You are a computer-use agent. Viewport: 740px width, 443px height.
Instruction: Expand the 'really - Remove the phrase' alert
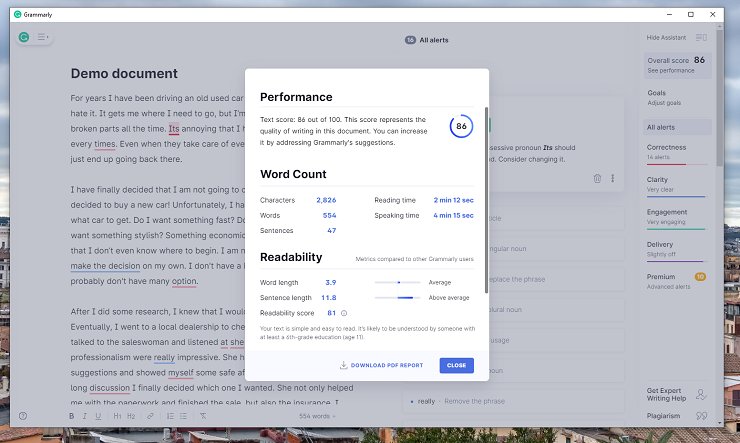pyautogui.click(x=513, y=401)
